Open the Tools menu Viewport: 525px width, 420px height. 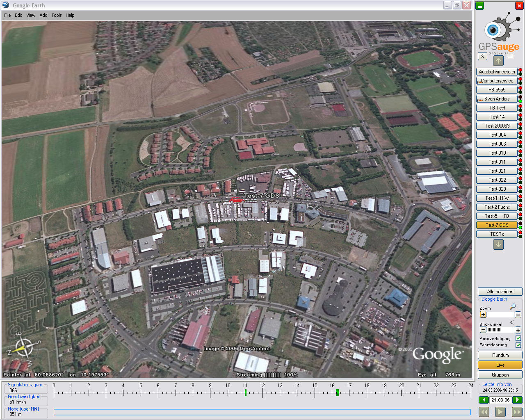[x=57, y=15]
